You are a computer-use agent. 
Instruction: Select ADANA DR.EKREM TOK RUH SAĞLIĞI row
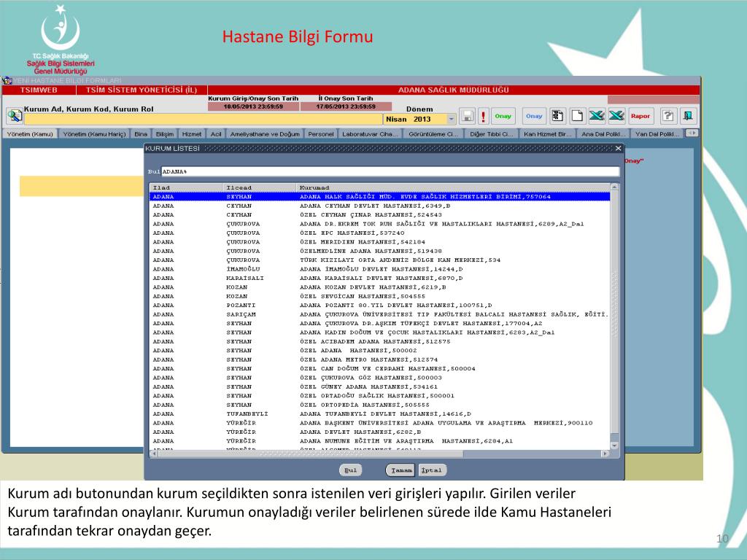[379, 224]
